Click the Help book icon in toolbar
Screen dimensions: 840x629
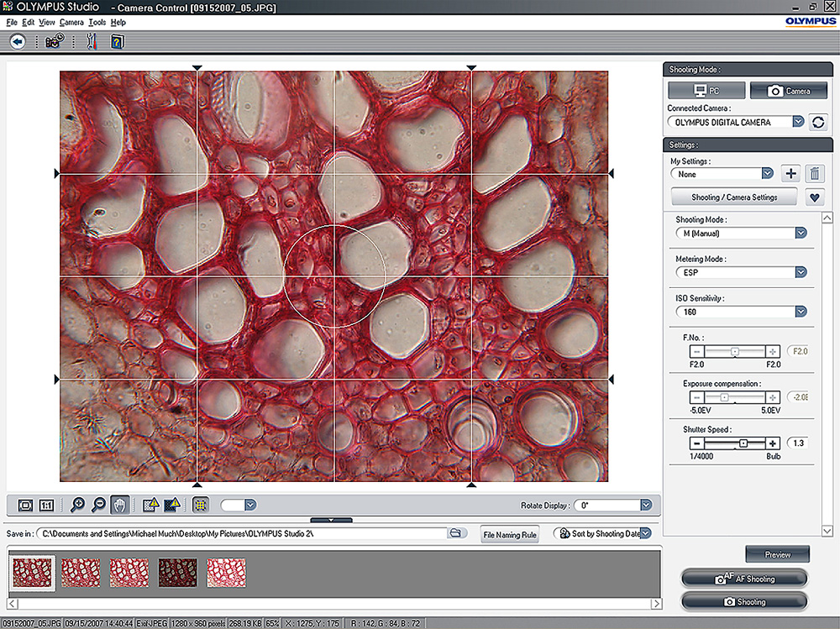pos(117,41)
